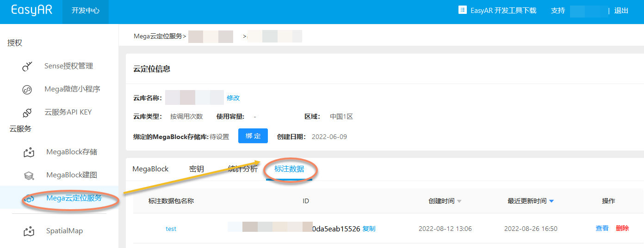Click 删除 for test row

[622, 228]
